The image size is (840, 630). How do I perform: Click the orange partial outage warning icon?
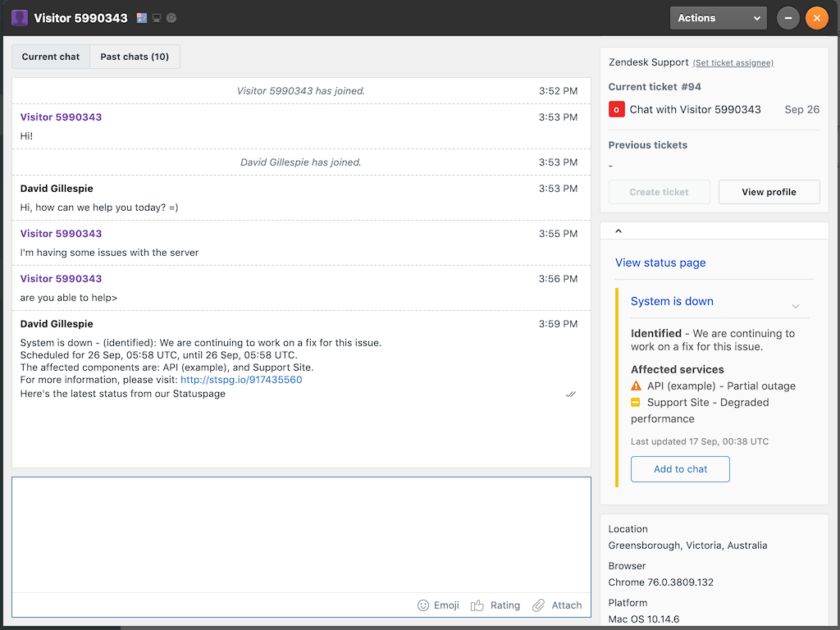(636, 386)
